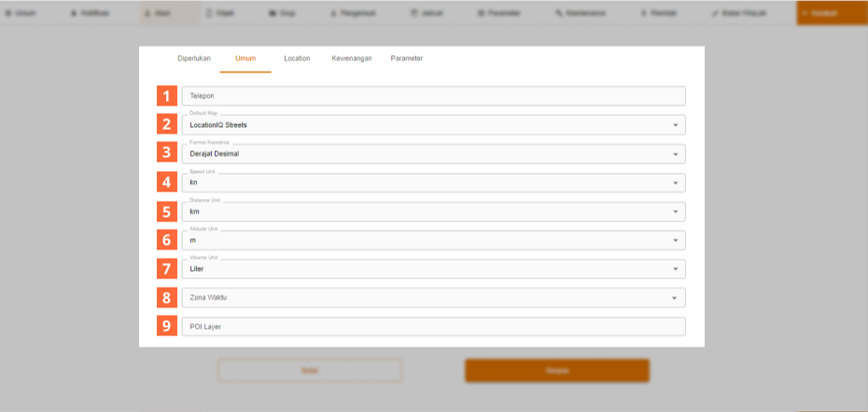The height and width of the screenshot is (412, 868).
Task: Expand the Volume Unit dropdown
Action: click(433, 269)
